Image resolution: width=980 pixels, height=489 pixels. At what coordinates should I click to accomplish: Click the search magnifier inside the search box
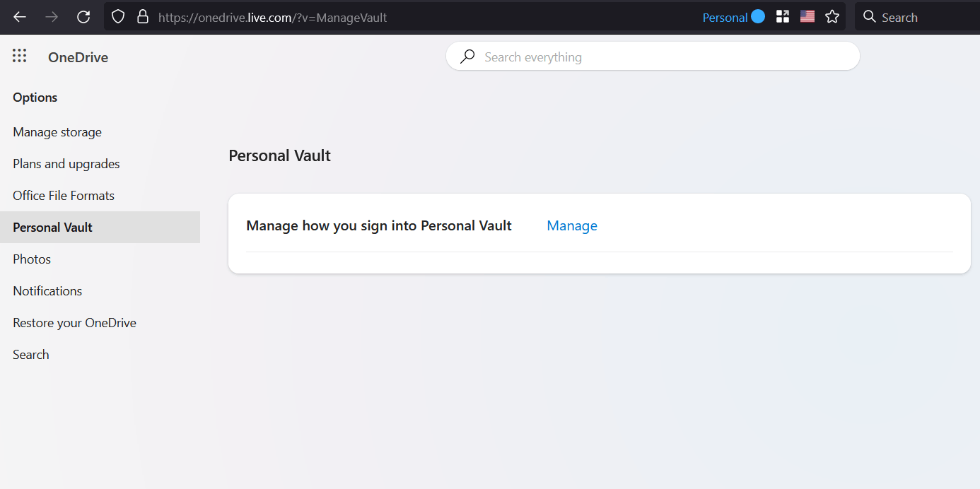point(467,56)
